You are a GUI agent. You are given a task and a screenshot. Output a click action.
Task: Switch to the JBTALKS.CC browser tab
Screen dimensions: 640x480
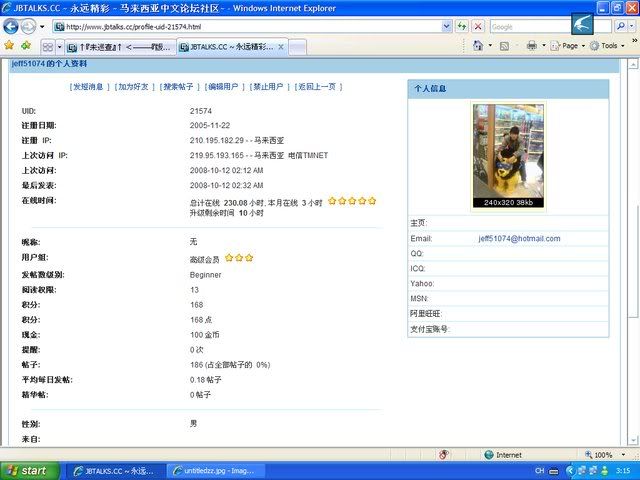[x=226, y=46]
